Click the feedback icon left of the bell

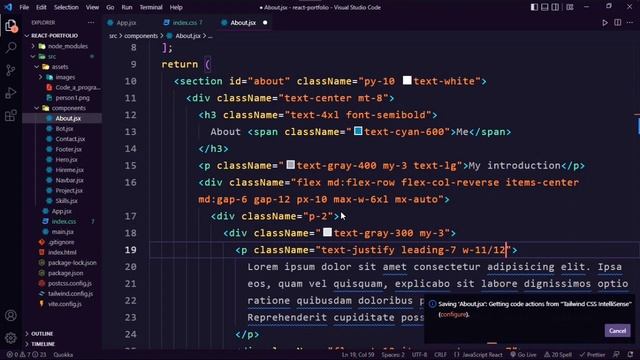[x=616, y=354]
